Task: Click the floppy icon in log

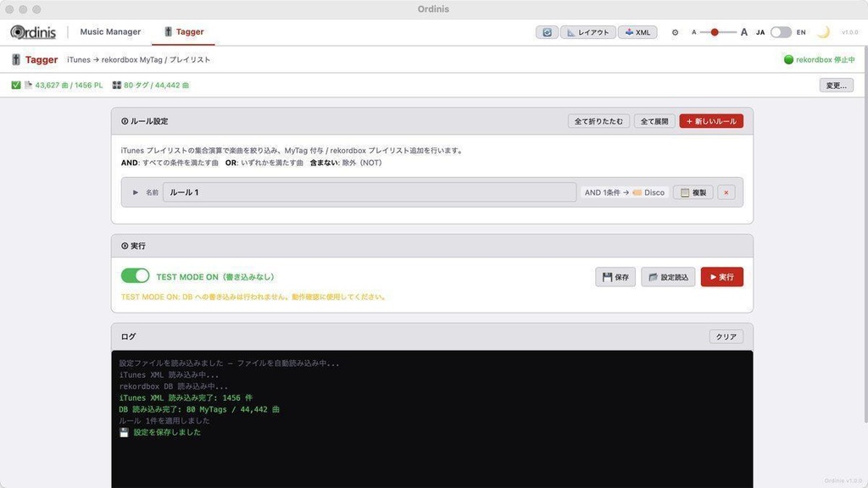Action: tap(124, 433)
